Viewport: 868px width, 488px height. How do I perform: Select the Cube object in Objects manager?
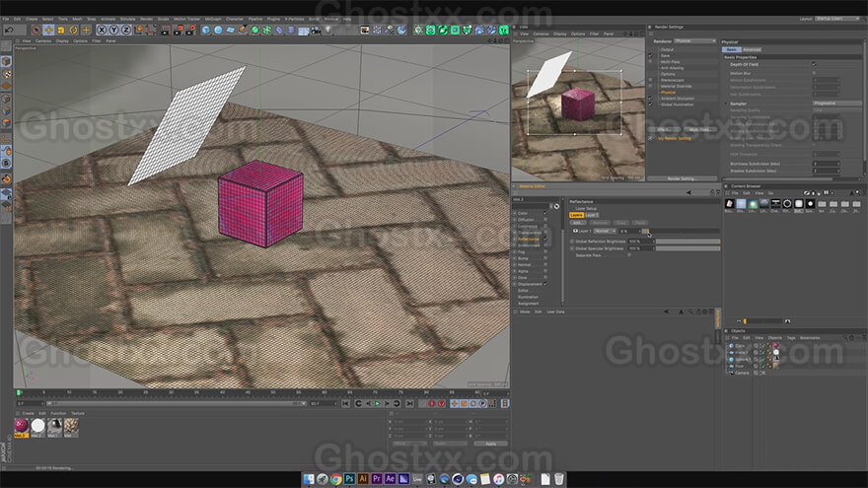[x=740, y=346]
